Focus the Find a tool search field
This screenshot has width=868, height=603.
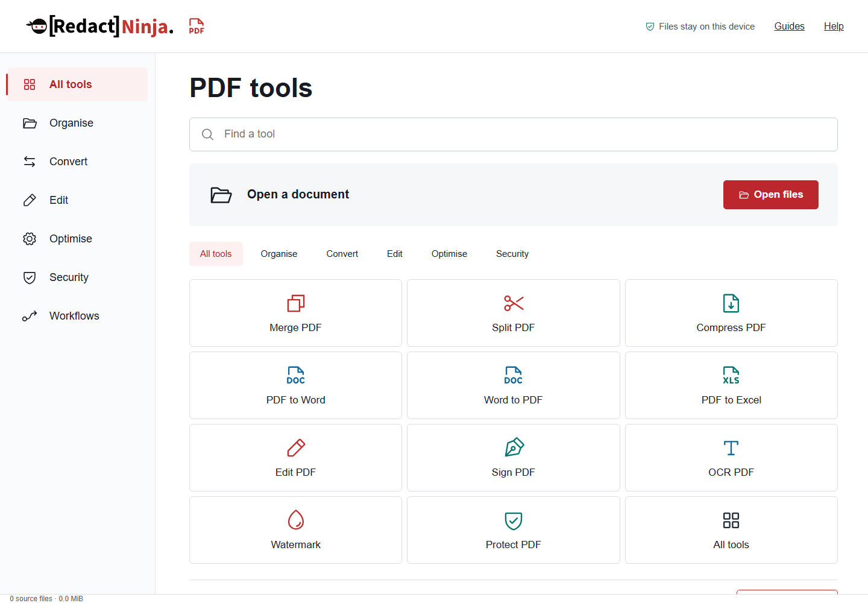pyautogui.click(x=514, y=134)
